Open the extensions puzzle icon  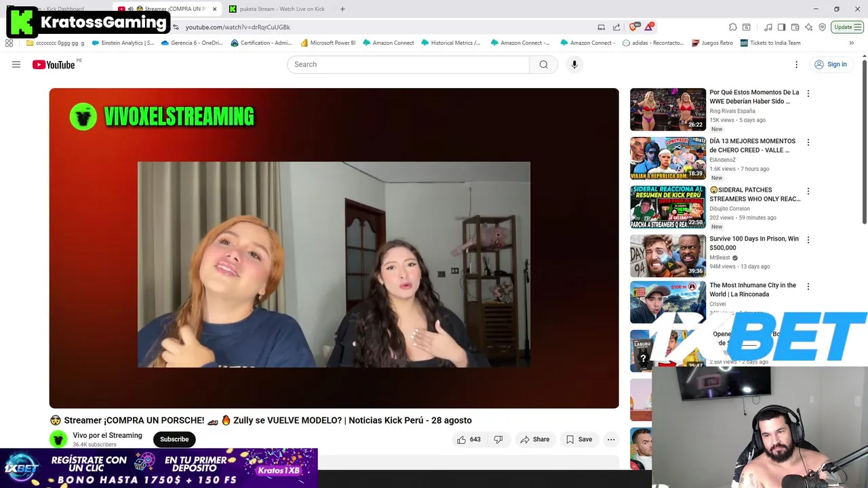click(733, 27)
